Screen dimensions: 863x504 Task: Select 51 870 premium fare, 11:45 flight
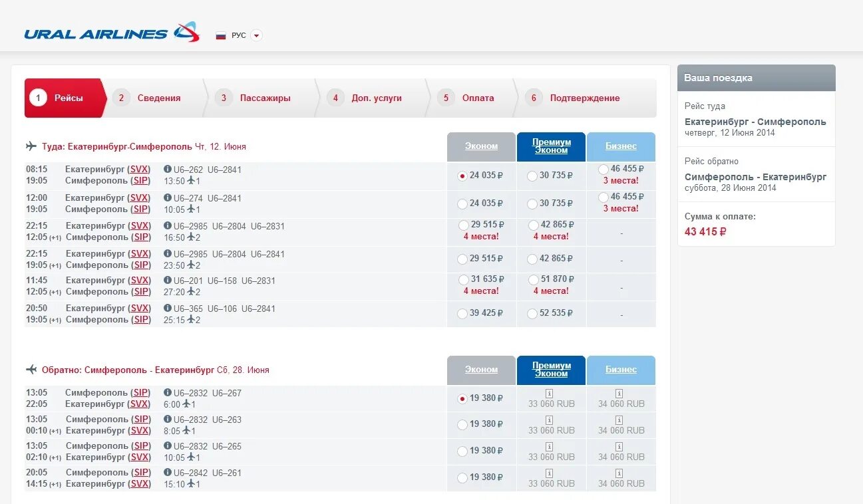point(533,280)
